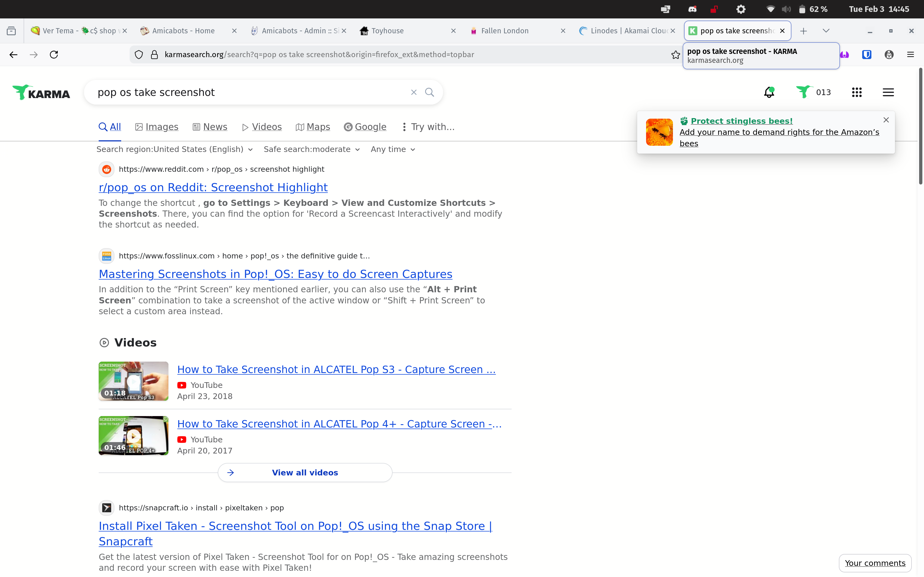Open Any time filter dropdown
This screenshot has width=924, height=577.
[x=393, y=149]
